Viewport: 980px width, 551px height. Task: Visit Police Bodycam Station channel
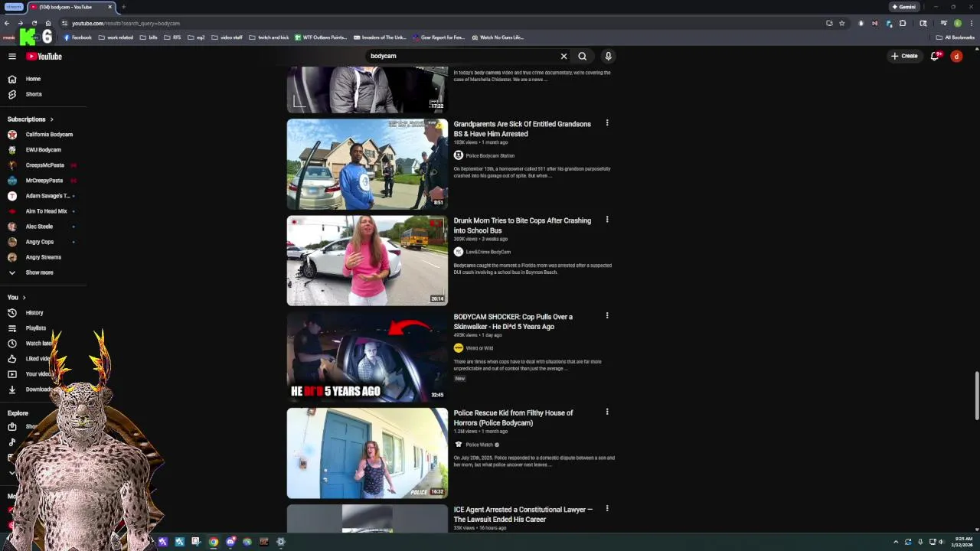[x=490, y=155]
